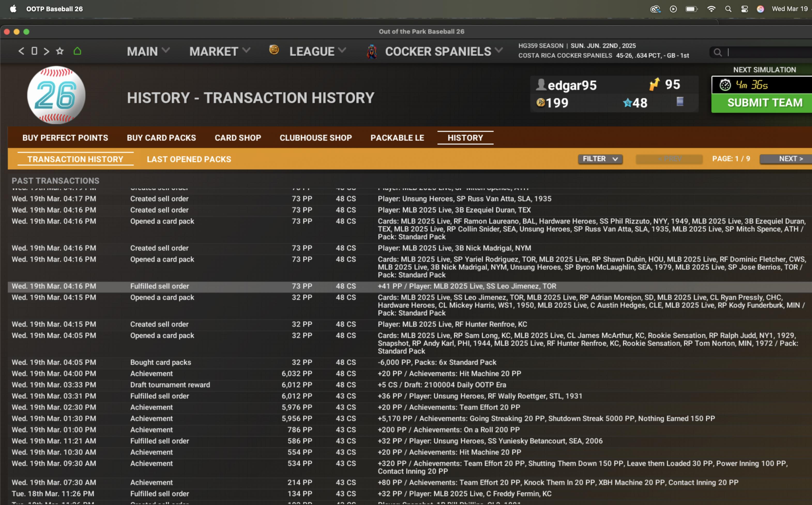Viewport: 812px width, 505px height.
Task: Open the rectangle page-history icon between arrows
Action: click(34, 51)
